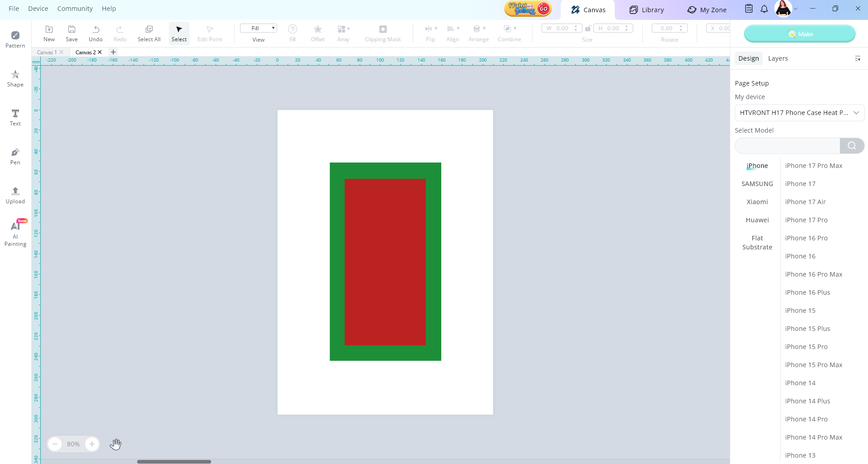Screen dimensions: 868x464
Task: Click the notification bell icon
Action: (x=764, y=9)
